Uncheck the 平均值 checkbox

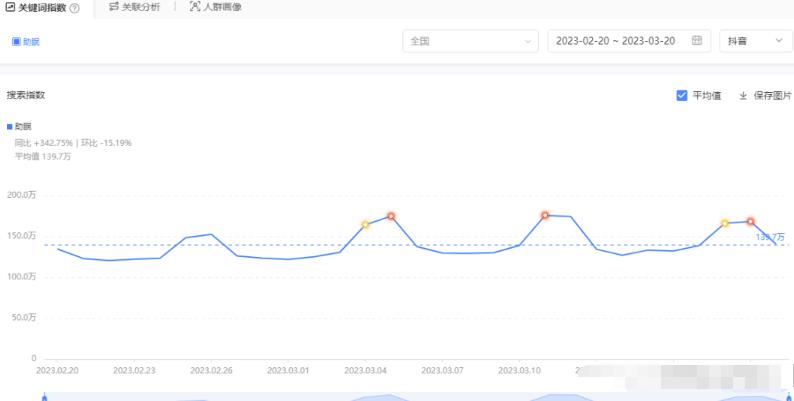pos(682,95)
